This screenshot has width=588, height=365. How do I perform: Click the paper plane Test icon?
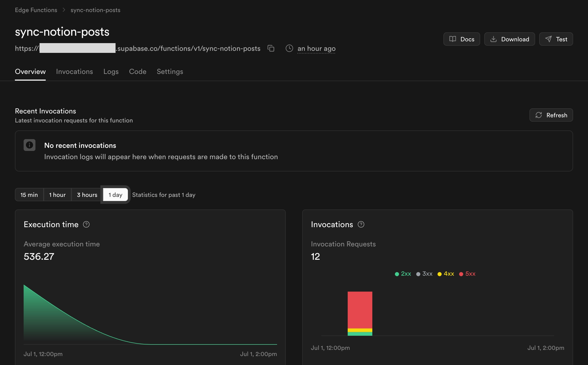[x=548, y=39]
